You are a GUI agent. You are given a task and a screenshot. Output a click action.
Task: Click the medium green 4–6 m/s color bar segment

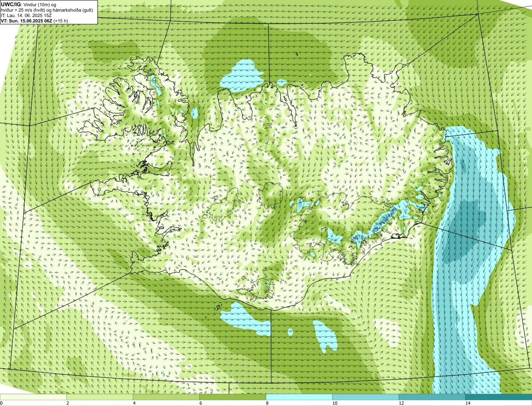tap(166, 397)
